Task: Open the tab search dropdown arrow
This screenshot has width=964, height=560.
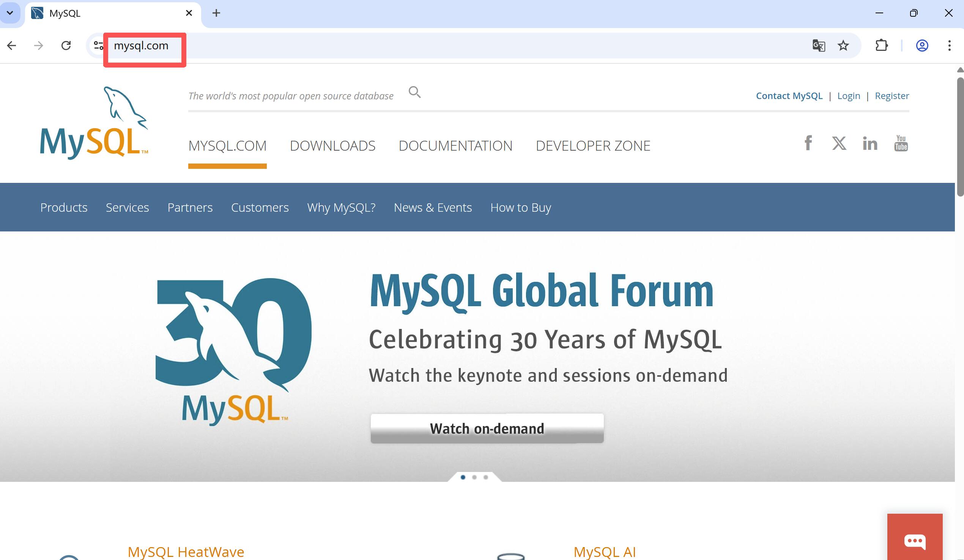Action: click(x=10, y=13)
